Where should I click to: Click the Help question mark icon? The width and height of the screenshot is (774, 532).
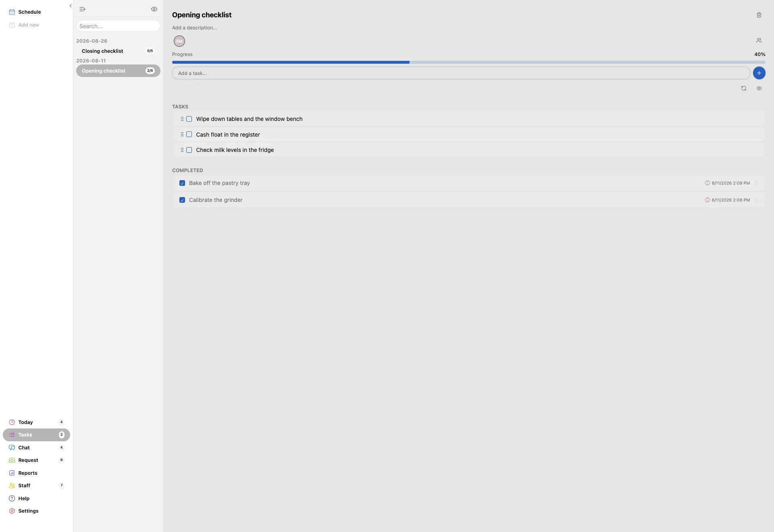tap(12, 499)
